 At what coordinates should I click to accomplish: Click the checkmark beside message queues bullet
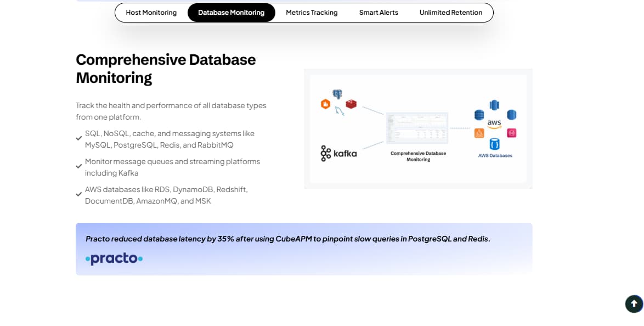pos(79,166)
